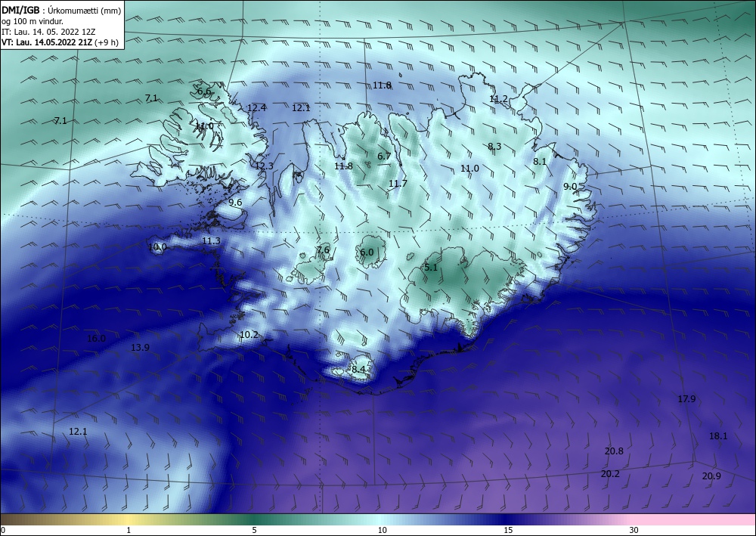The image size is (756, 536).
Task: Click the '0' label on the color scale
Action: coord(3,530)
